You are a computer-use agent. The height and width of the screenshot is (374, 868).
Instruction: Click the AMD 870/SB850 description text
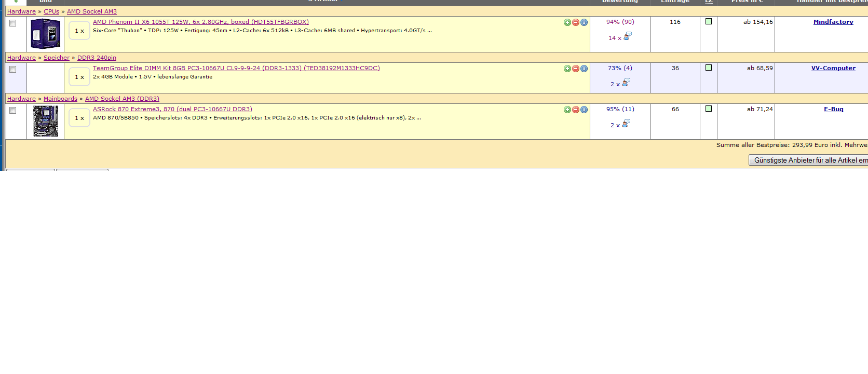tap(257, 118)
